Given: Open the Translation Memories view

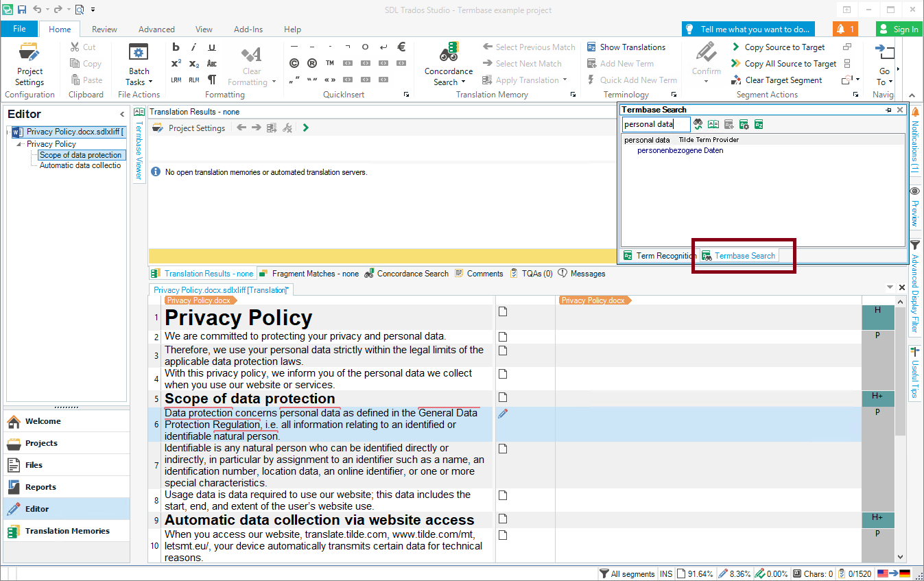Looking at the screenshot, I should click(x=67, y=531).
